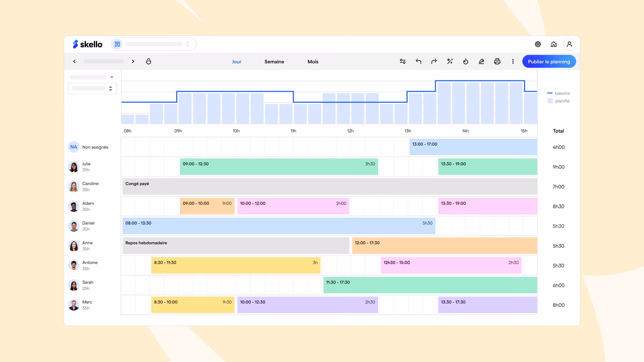Click the flame icon in toolbar
The height and width of the screenshot is (362, 644).
click(466, 62)
